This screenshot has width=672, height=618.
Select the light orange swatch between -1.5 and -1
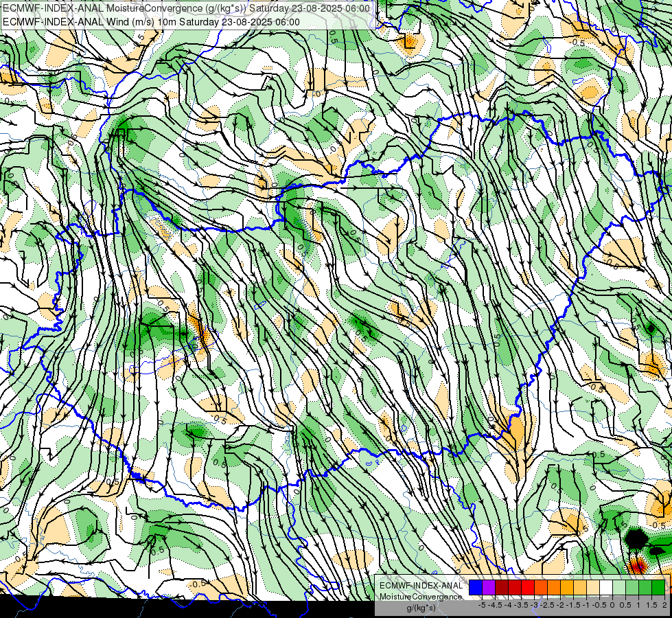coord(580,588)
